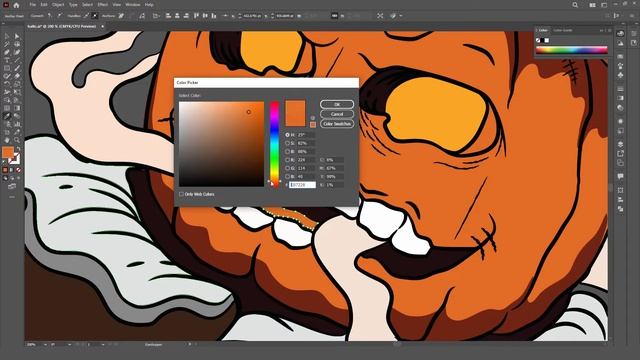Click the orange Fill swatch in toolbar
640x360 pixels.
pos(8,153)
